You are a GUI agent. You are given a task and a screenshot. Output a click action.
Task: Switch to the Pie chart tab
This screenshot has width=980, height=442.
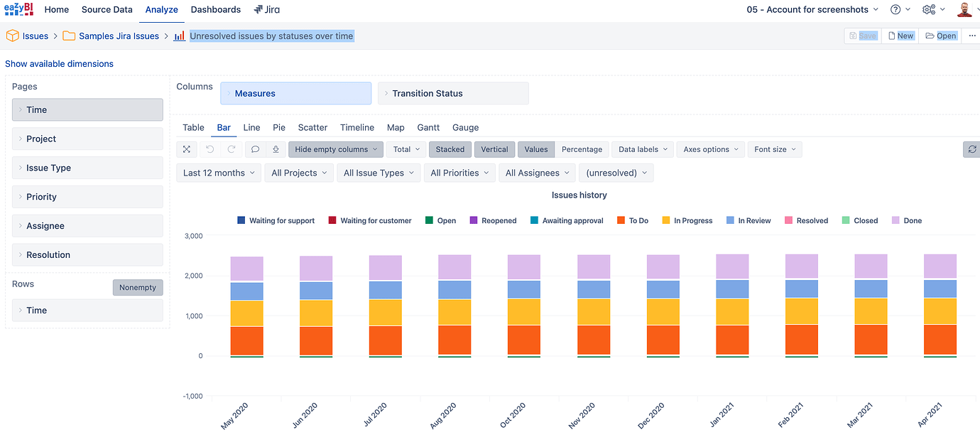point(278,127)
